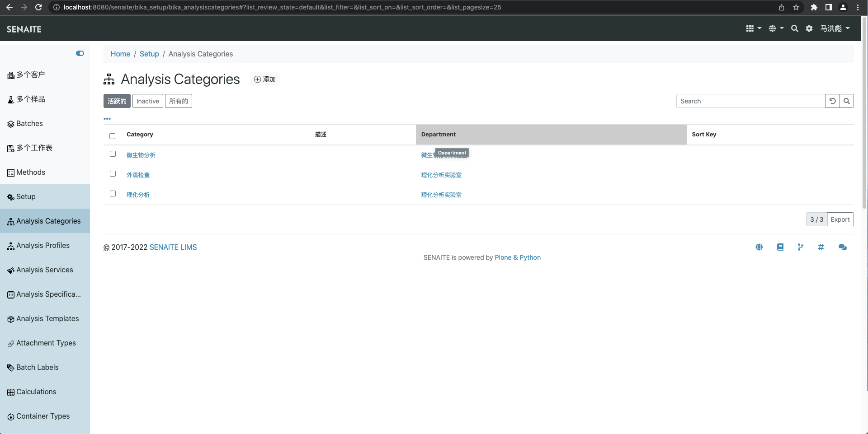This screenshot has height=434, width=868.
Task: Select the 活跃的 filter tab
Action: point(117,101)
